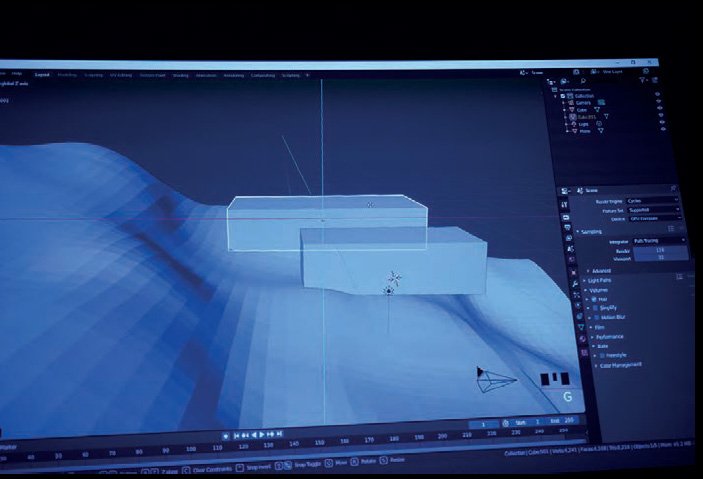Open the Feature Set dropdown

[654, 209]
